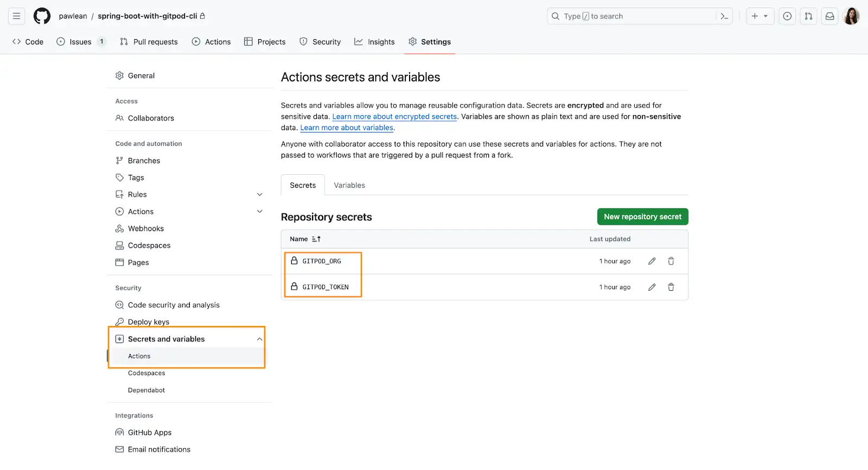Click the GITPOD_TOKEN secret name

point(325,287)
